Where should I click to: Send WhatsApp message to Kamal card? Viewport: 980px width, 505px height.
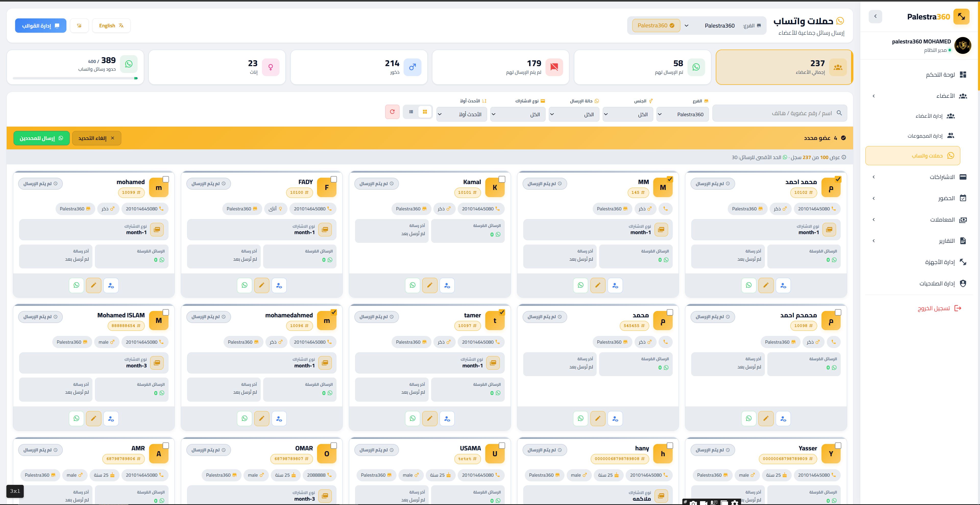412,285
